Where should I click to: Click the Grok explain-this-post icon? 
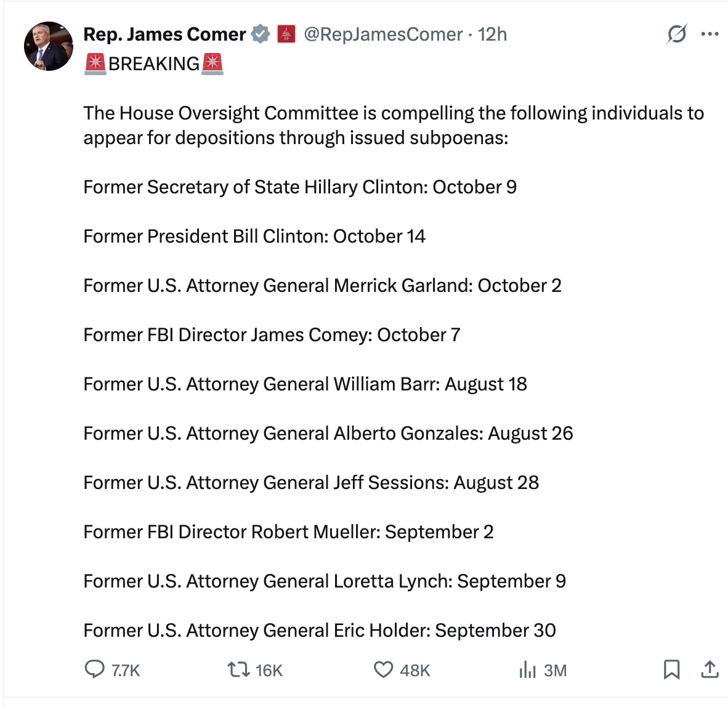tap(676, 34)
